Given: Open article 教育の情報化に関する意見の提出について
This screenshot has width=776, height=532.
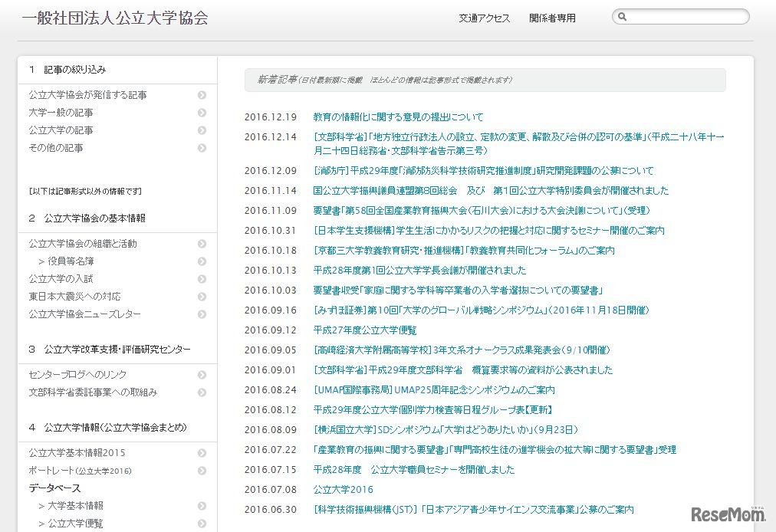Looking at the screenshot, I should pyautogui.click(x=398, y=117).
